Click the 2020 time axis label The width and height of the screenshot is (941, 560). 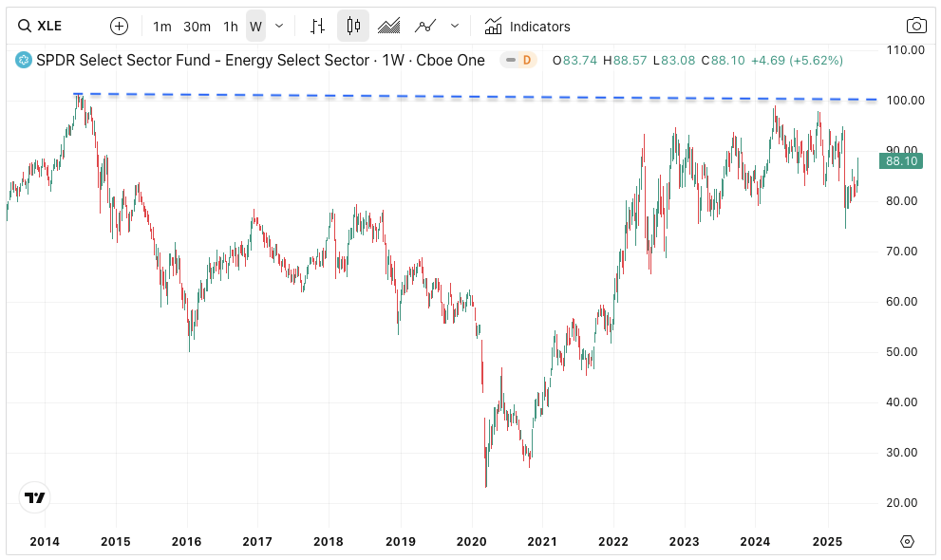[471, 542]
